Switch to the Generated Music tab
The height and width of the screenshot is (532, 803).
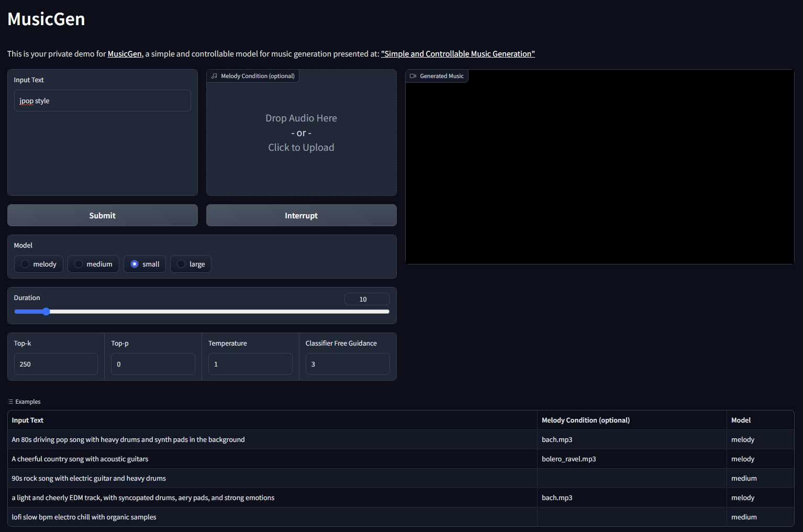pos(437,76)
